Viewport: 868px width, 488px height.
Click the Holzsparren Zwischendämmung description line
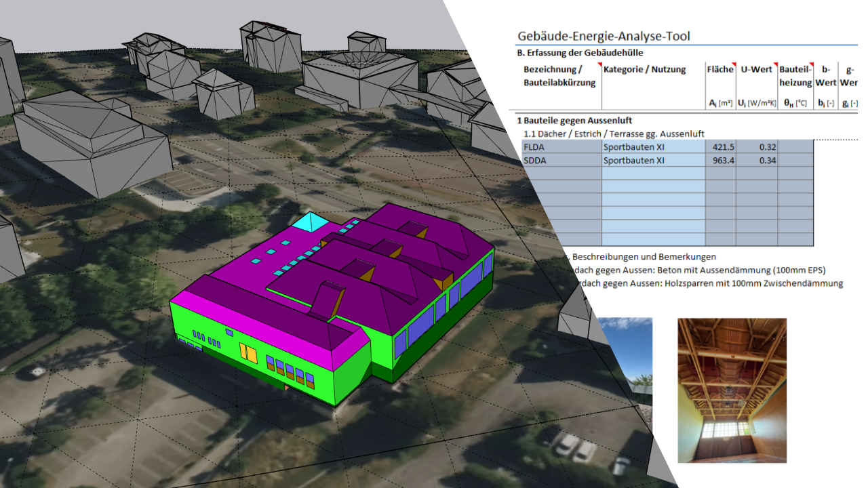tap(705, 283)
